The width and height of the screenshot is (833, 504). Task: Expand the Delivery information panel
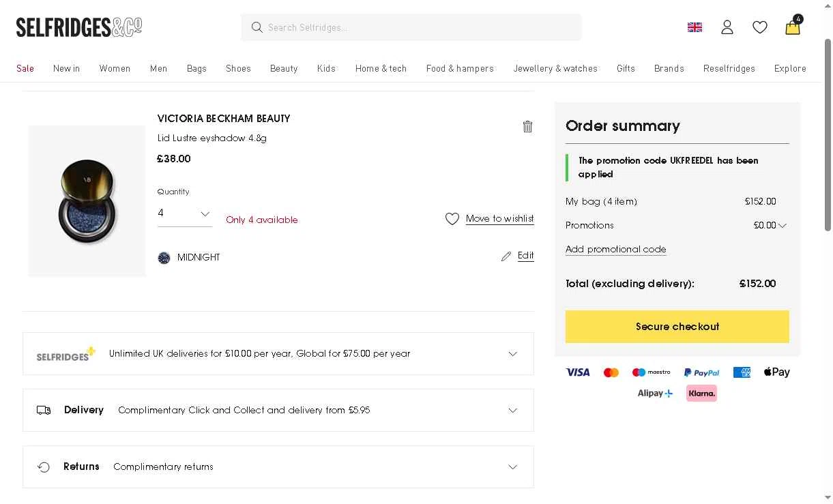[x=278, y=410]
